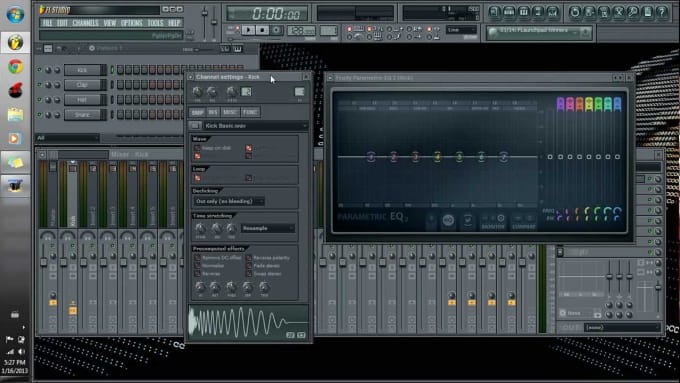Toggle the Kick channel mute LED
Image resolution: width=680 pixels, height=383 pixels.
(x=39, y=69)
